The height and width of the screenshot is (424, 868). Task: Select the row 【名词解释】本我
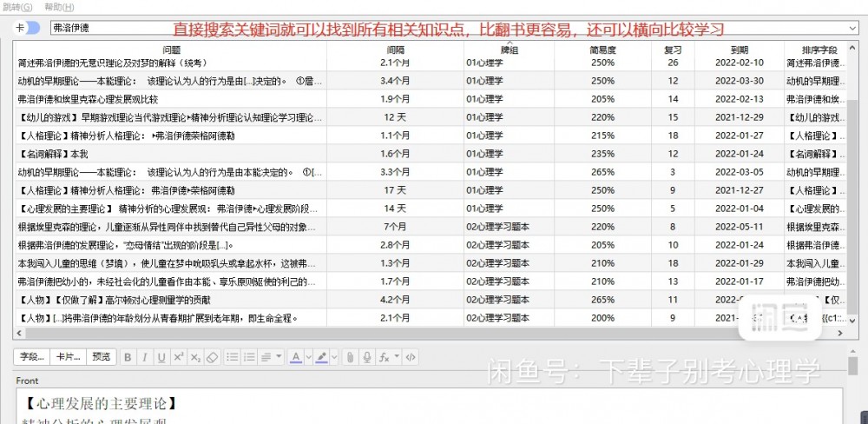(431, 154)
